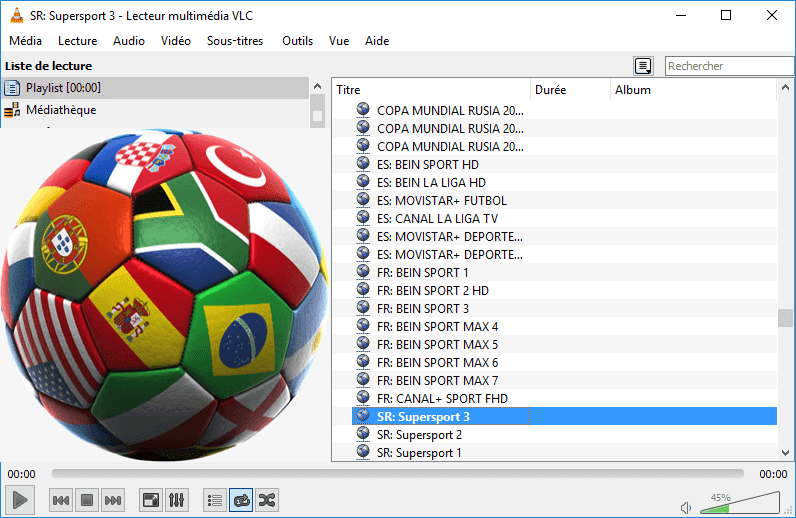Sort by the Album column header
796x518 pixels.
coord(693,90)
